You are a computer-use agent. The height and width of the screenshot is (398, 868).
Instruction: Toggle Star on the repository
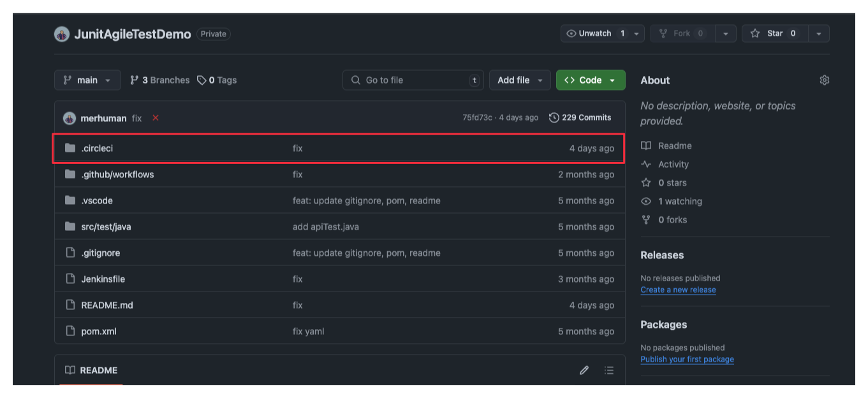[x=774, y=34]
